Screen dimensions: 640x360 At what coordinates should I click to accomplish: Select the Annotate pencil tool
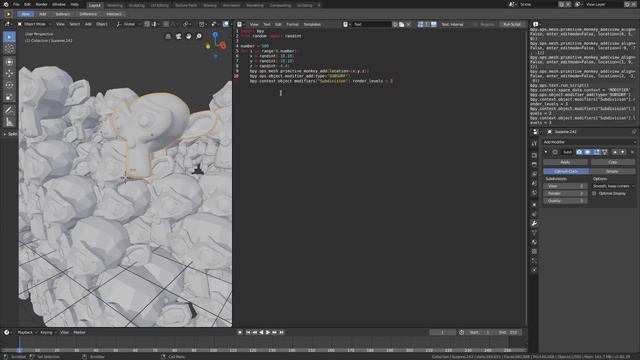(9, 110)
